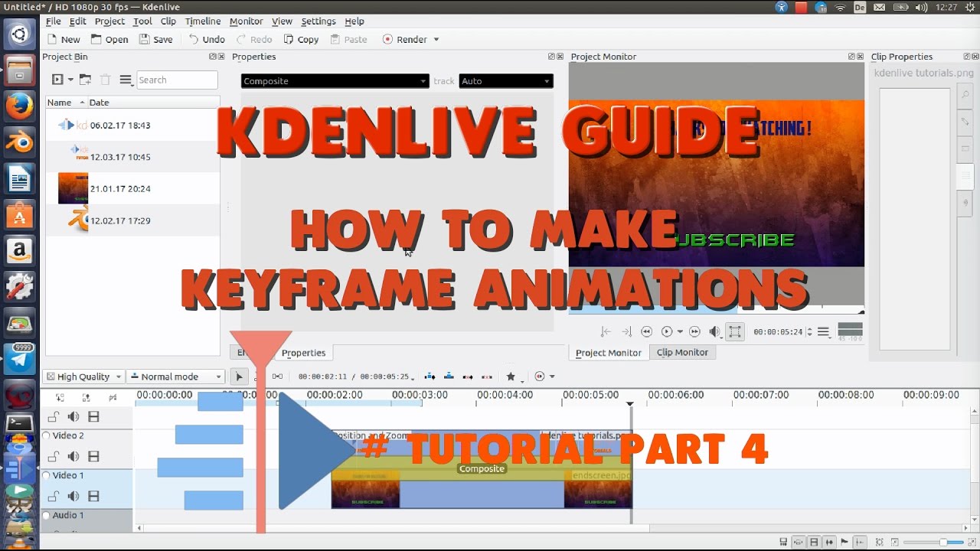Click the overwrite clip zone icon
This screenshot has height=551, width=980.
pyautogui.click(x=449, y=377)
